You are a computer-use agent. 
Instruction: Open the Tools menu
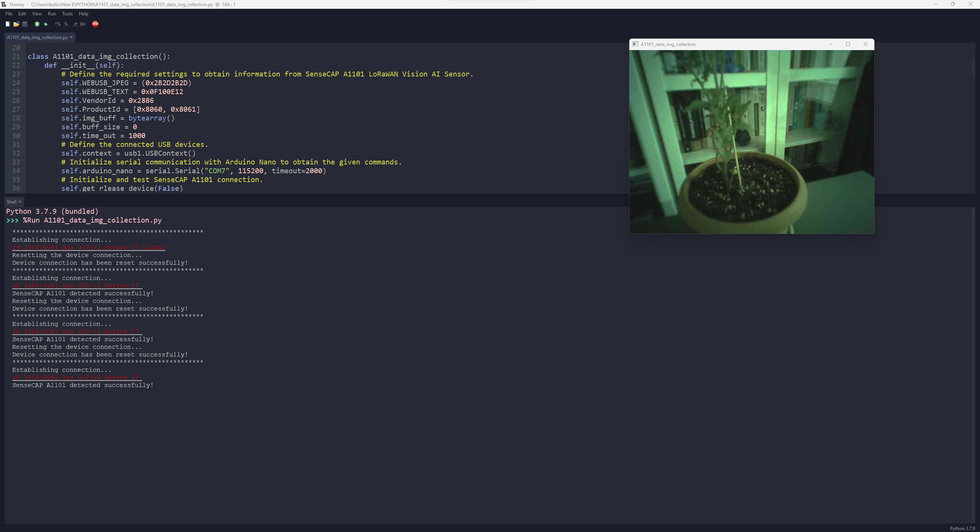point(67,14)
